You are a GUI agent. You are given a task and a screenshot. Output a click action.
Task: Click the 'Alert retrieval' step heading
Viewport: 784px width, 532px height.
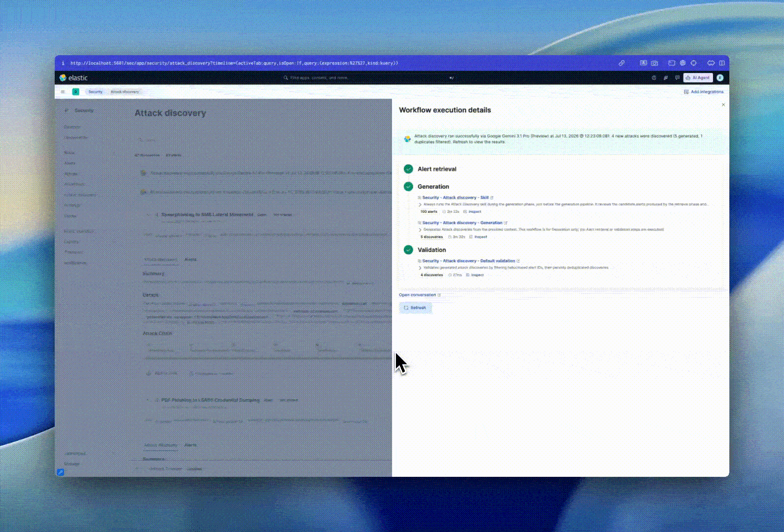[437, 169]
